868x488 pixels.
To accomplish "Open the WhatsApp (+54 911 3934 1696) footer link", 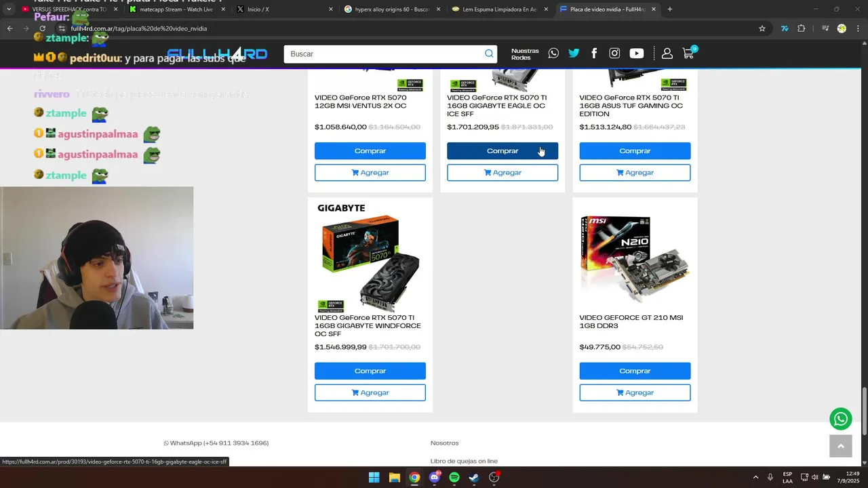I will point(216,443).
